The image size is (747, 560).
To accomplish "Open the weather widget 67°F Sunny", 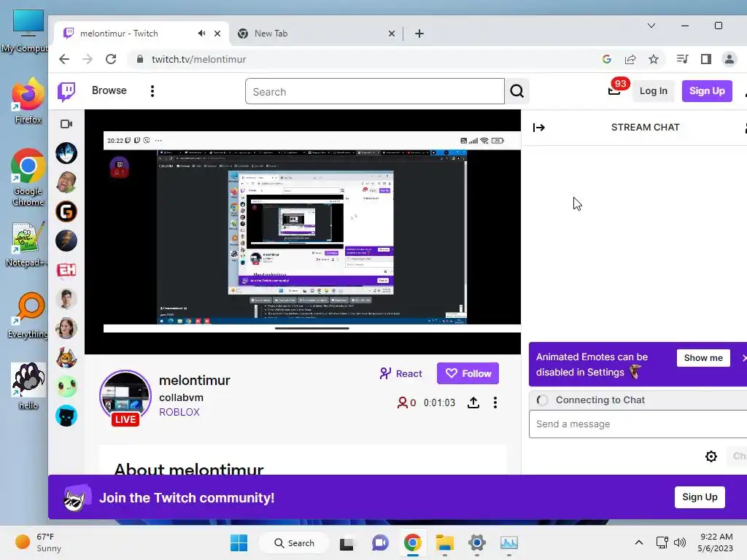I will 38,542.
